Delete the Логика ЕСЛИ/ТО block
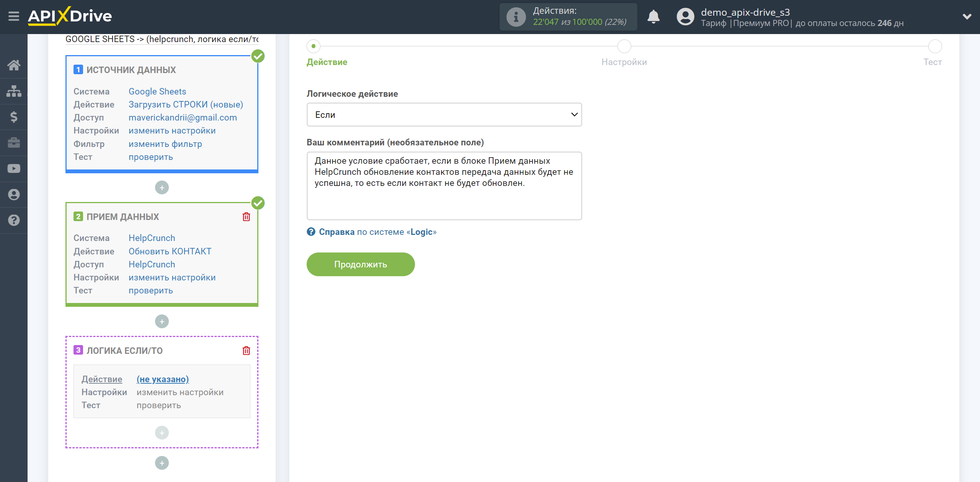 point(246,351)
